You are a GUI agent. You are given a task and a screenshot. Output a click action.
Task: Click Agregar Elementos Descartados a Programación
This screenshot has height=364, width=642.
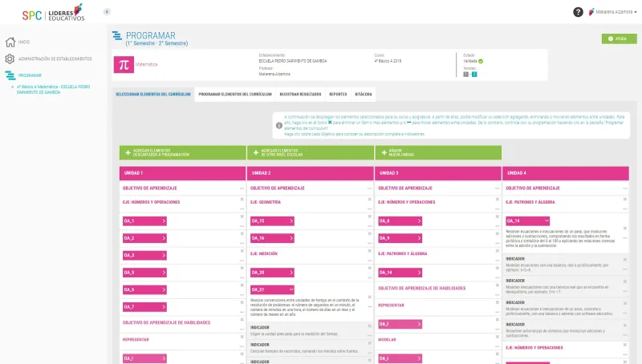pyautogui.click(x=183, y=152)
